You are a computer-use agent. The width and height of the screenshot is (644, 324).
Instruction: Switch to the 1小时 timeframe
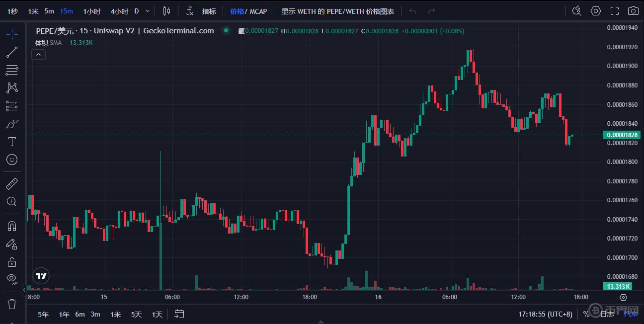[x=91, y=11]
